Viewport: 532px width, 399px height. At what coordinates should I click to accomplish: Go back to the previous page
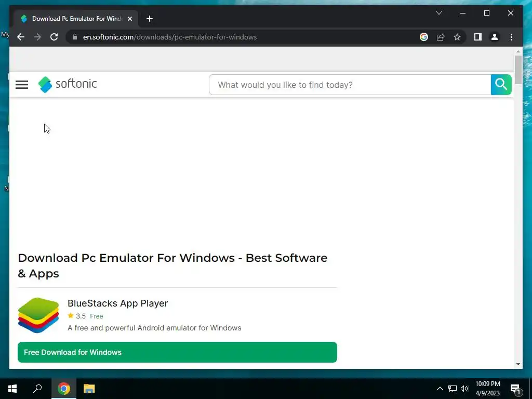[21, 37]
